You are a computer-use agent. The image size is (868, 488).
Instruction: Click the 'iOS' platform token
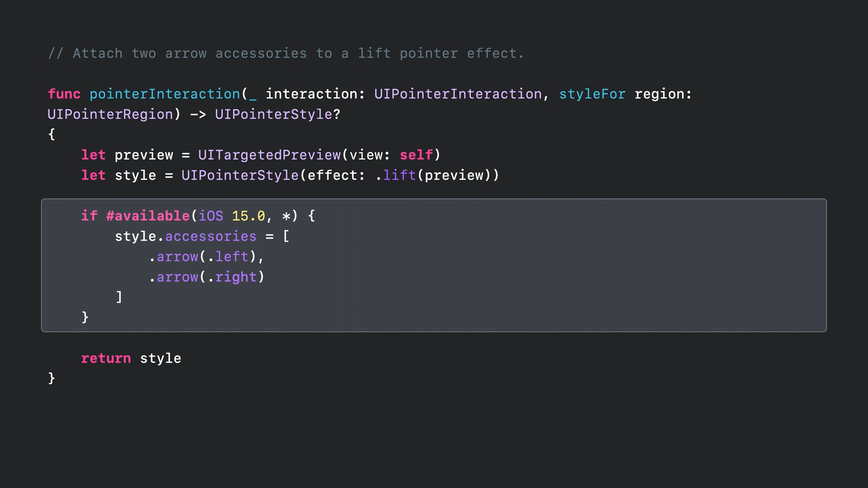tap(211, 216)
